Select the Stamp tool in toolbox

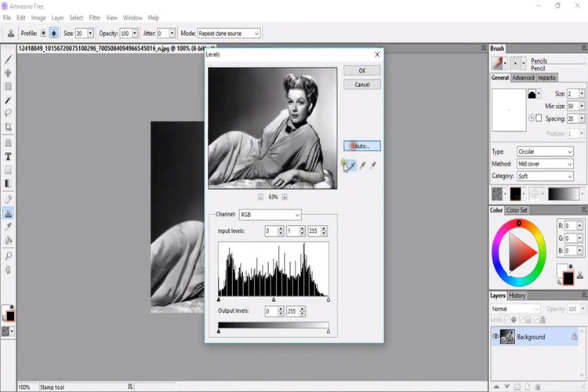pyautogui.click(x=8, y=213)
